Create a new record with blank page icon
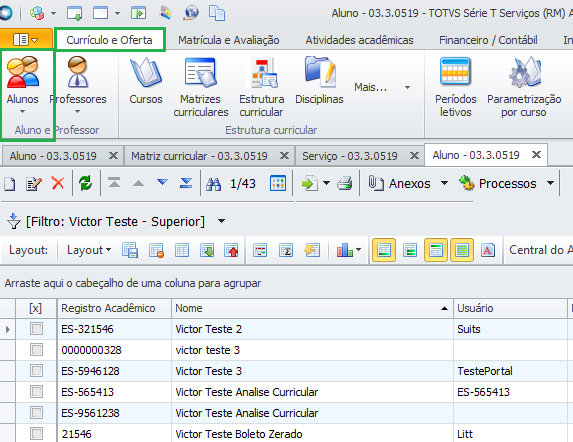 10,183
